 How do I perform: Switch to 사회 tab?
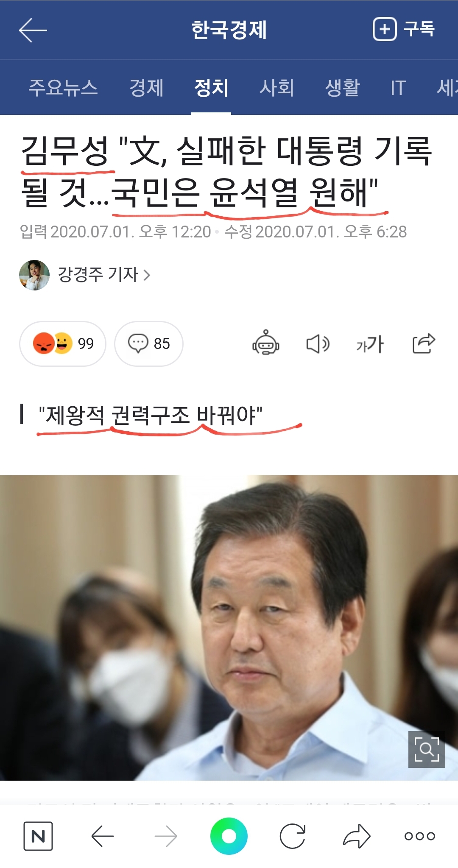coord(276,88)
